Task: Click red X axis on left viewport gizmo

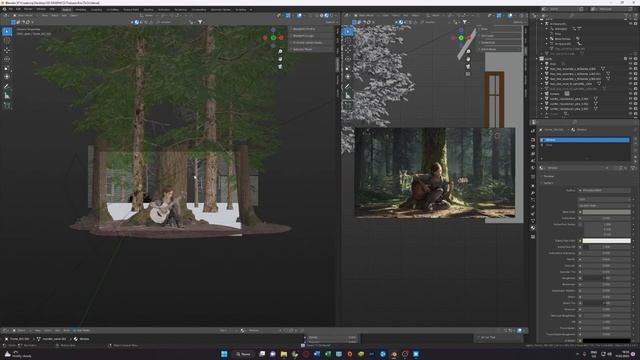Action: coord(281,38)
